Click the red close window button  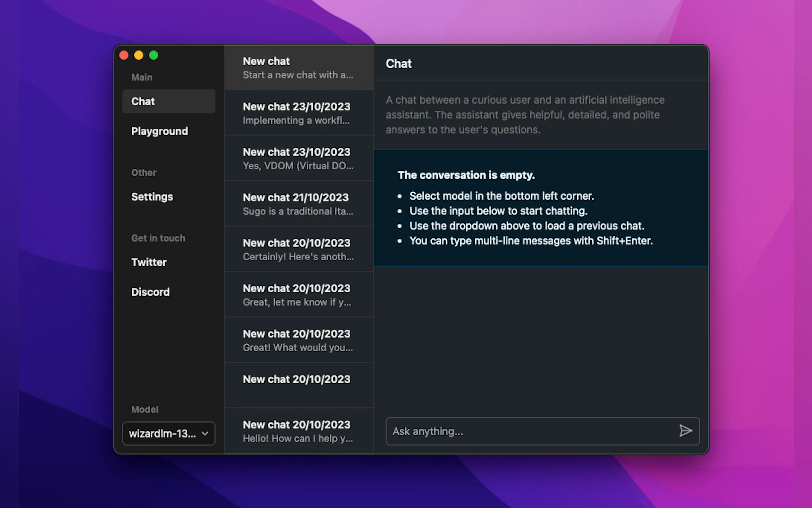point(124,55)
